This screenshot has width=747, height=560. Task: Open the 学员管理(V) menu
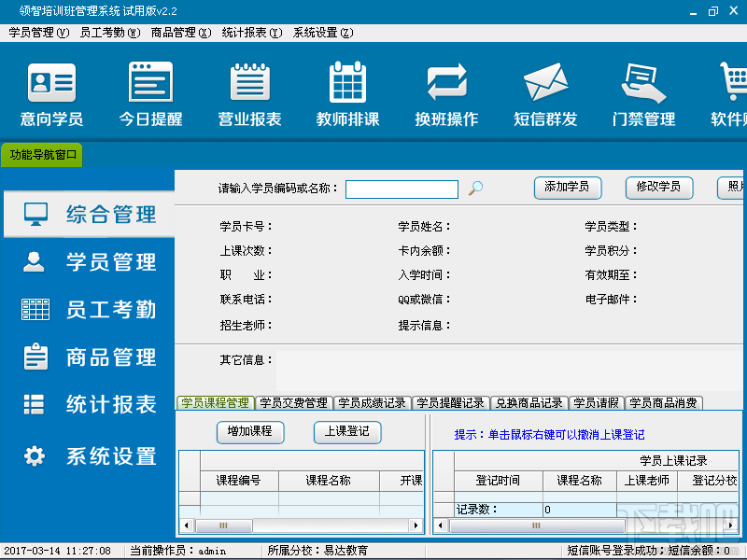point(39,33)
